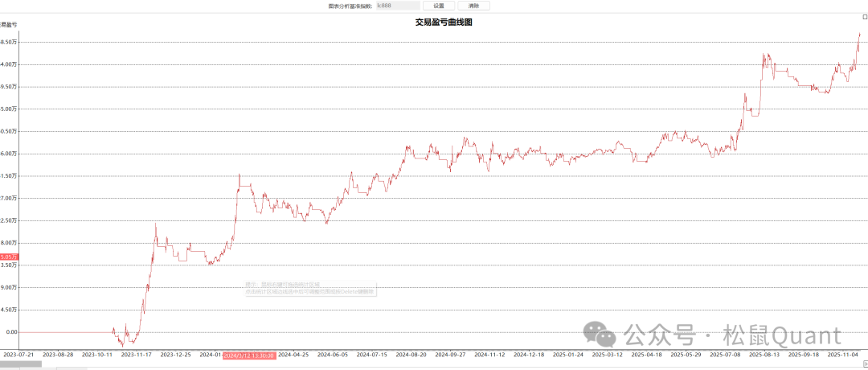Click the red 2024/3/12 13:30:00 crosshair date label
Image resolution: width=868 pixels, height=370 pixels.
[x=249, y=355]
